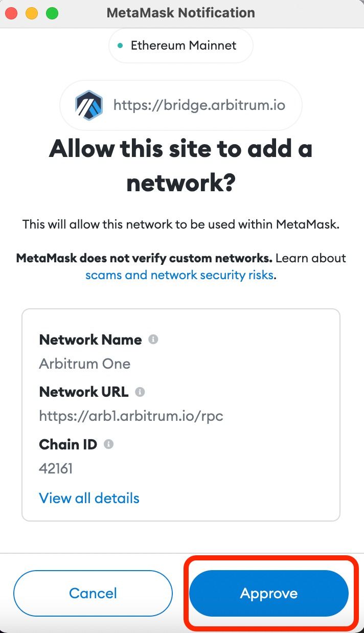Click the bold 'MetaMask does not verify custom networks' text

pos(144,258)
